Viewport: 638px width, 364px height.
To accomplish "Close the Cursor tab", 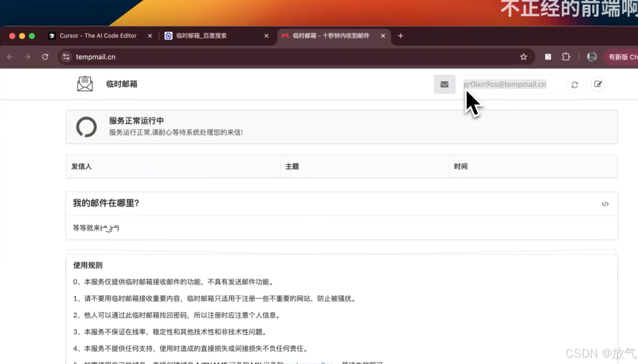I will (150, 36).
